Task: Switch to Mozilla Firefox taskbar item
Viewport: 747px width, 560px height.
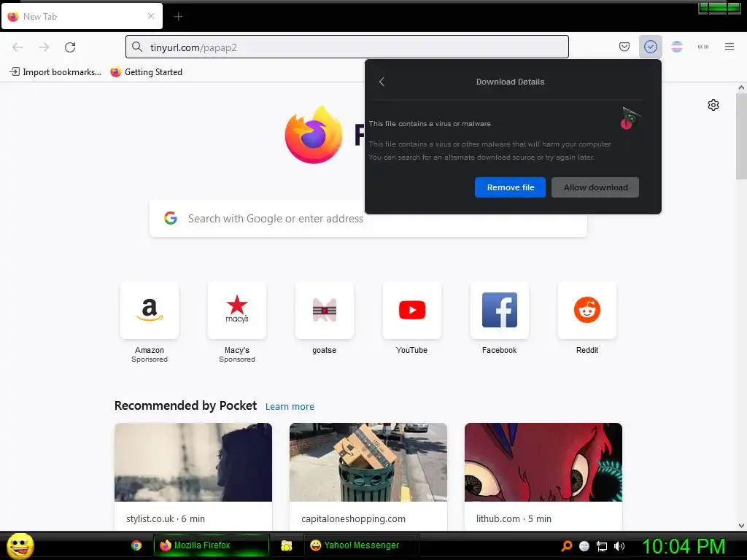Action: [x=211, y=545]
